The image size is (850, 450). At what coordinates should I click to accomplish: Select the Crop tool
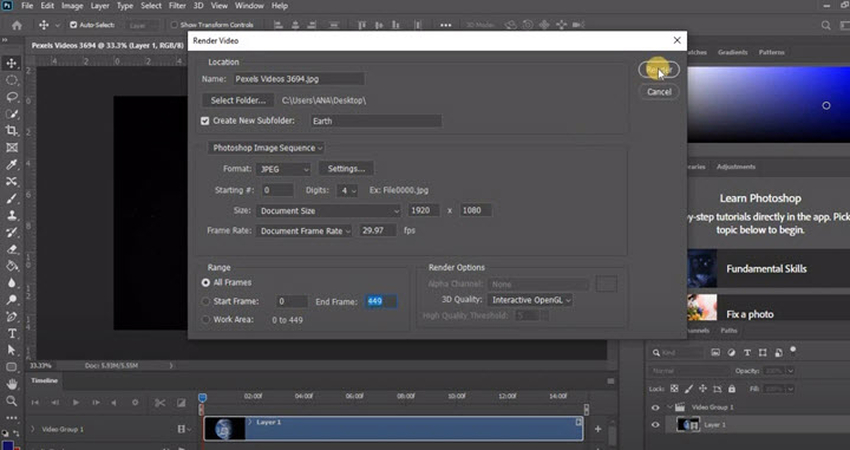pyautogui.click(x=11, y=131)
